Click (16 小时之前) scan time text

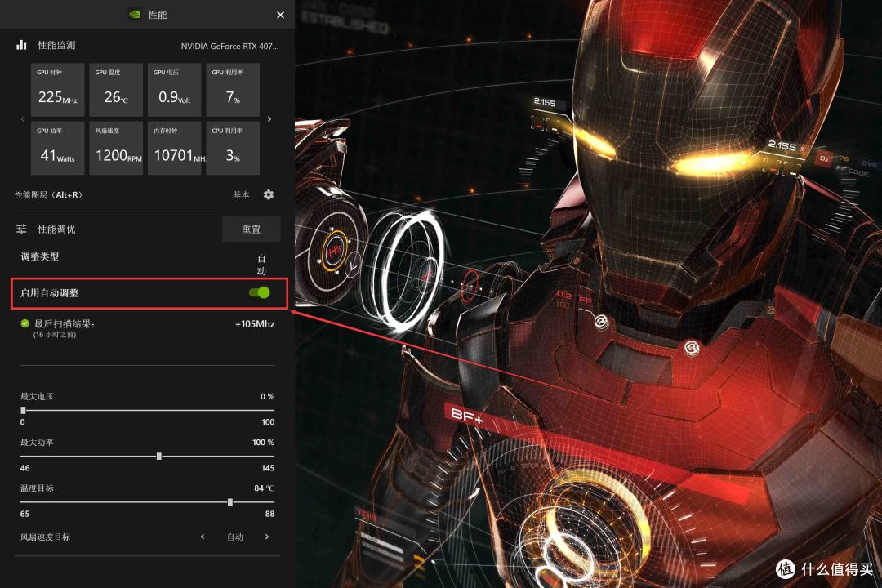tap(55, 335)
